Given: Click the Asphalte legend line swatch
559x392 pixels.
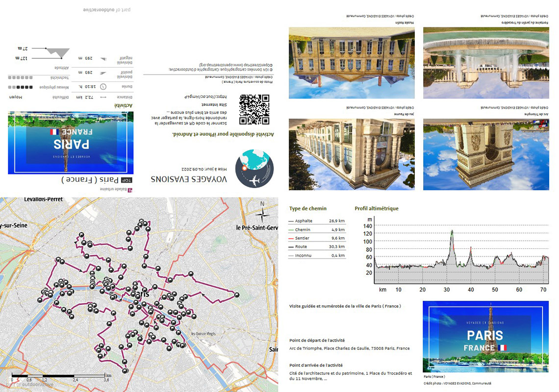Looking at the screenshot, I should (291, 221).
